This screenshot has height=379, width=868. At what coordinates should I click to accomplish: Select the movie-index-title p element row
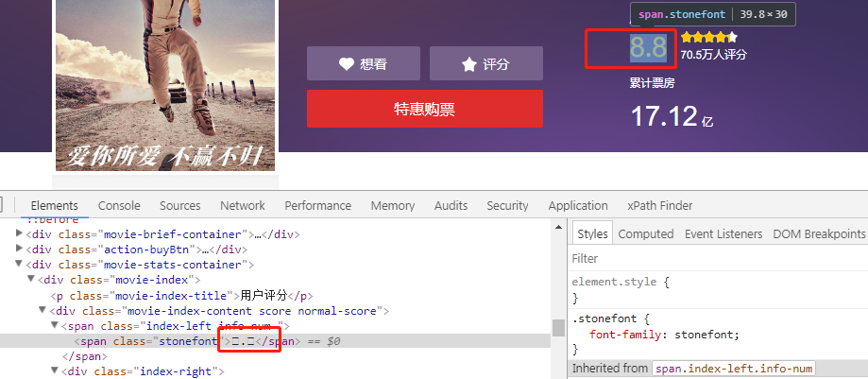pyautogui.click(x=275, y=295)
